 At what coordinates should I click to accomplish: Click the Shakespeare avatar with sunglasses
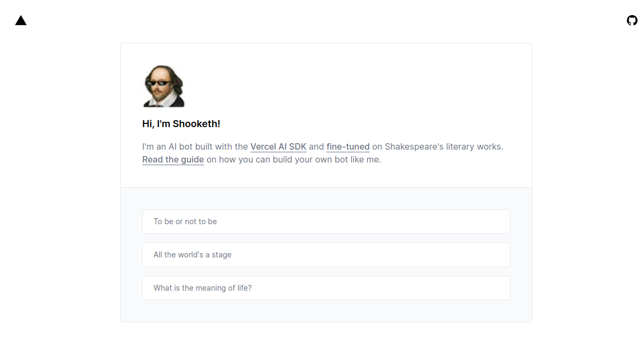[164, 86]
